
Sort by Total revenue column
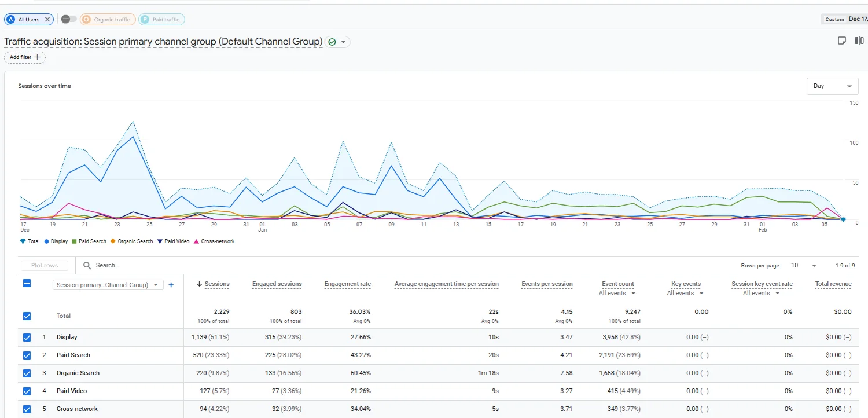coord(833,284)
